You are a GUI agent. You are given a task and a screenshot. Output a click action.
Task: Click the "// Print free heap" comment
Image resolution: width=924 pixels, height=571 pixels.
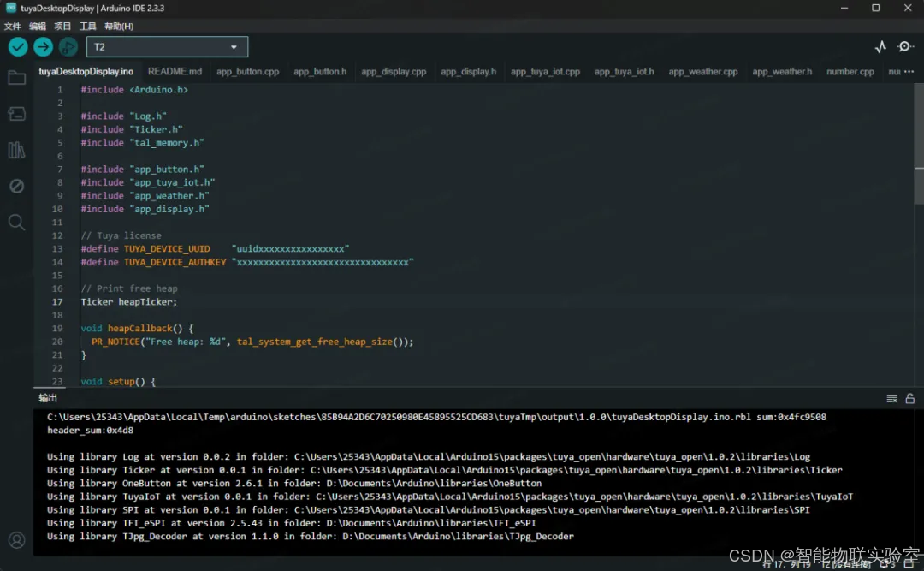click(x=129, y=288)
